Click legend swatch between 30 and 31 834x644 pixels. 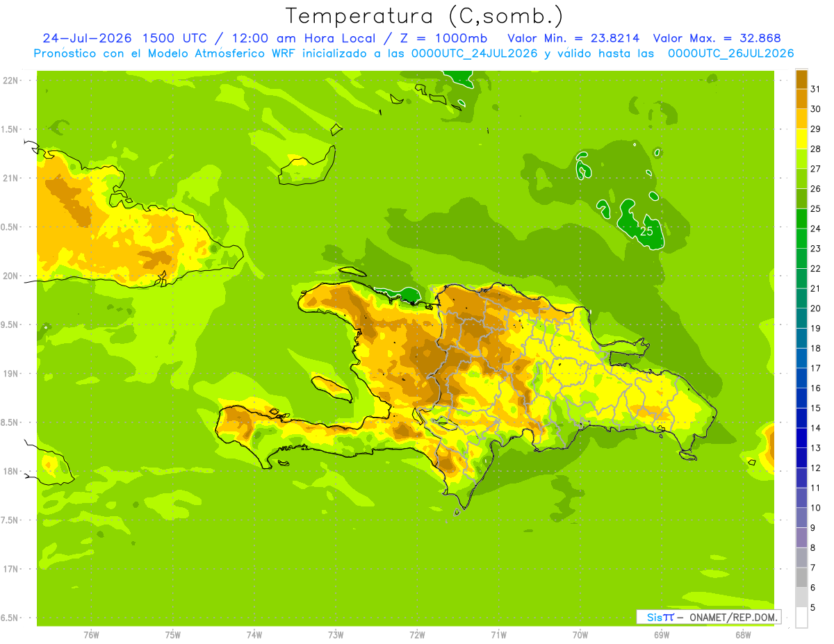[801, 99]
